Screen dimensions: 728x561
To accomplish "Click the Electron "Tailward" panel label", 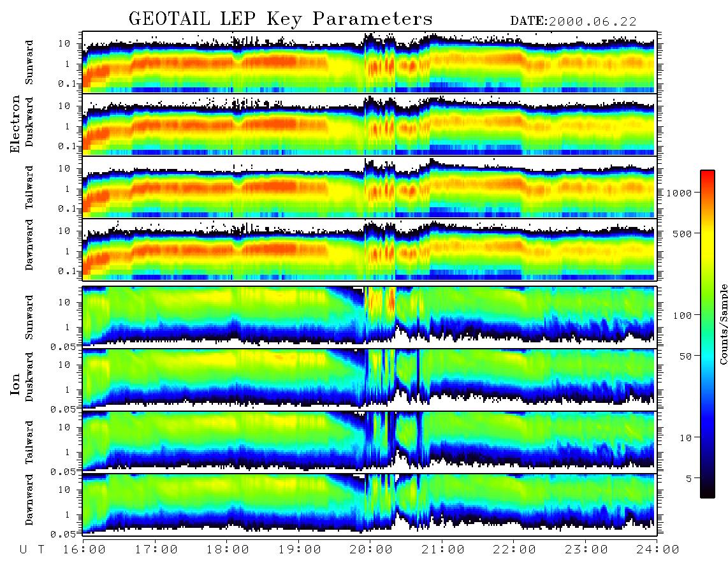I will pos(29,187).
